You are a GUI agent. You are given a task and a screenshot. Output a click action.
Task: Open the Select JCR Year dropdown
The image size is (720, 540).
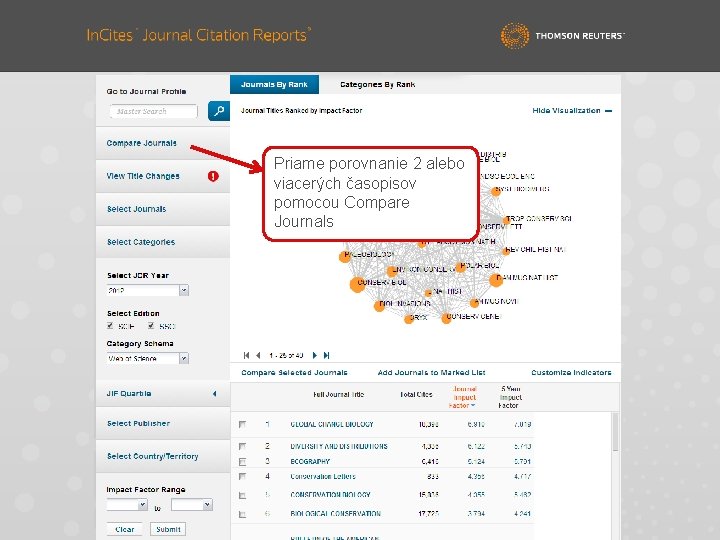[x=184, y=290]
